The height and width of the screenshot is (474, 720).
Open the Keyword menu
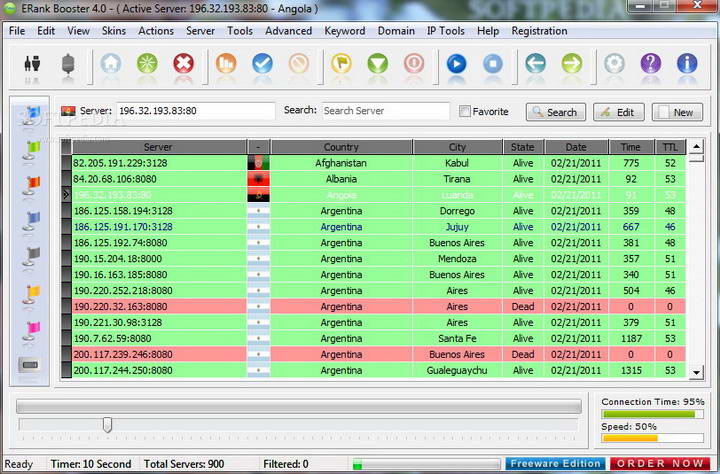pyautogui.click(x=345, y=31)
